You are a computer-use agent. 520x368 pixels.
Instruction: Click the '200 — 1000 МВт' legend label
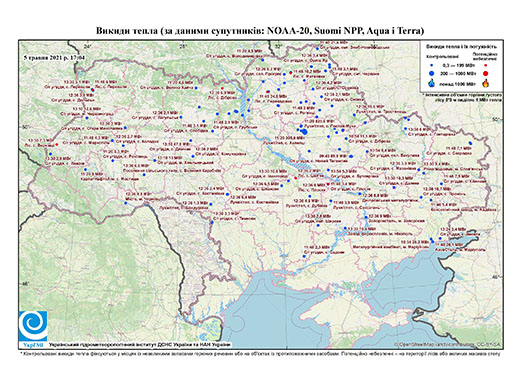pos(457,73)
